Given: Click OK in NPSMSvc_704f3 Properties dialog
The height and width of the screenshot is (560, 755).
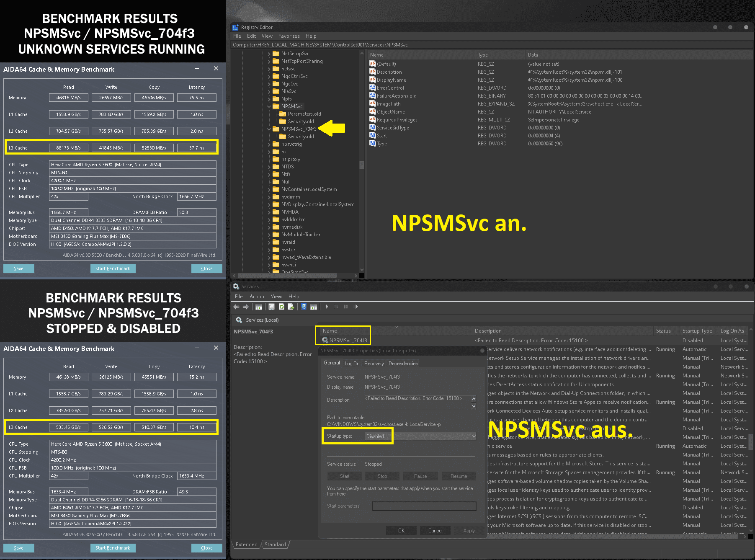Looking at the screenshot, I should 401,531.
